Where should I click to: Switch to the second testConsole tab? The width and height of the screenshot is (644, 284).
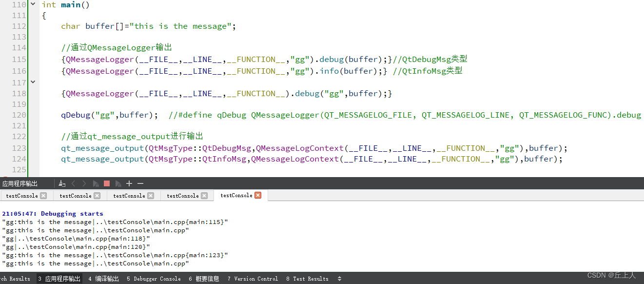click(x=75, y=195)
